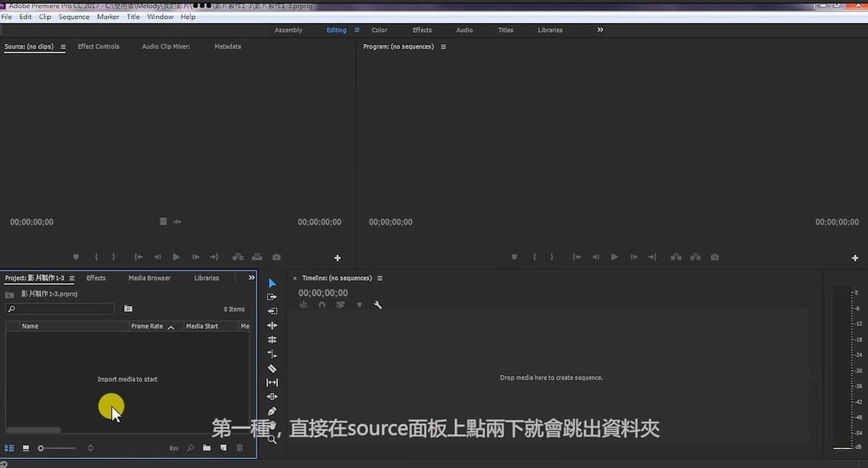
Task: Open the Sequence menu
Action: pyautogui.click(x=75, y=17)
